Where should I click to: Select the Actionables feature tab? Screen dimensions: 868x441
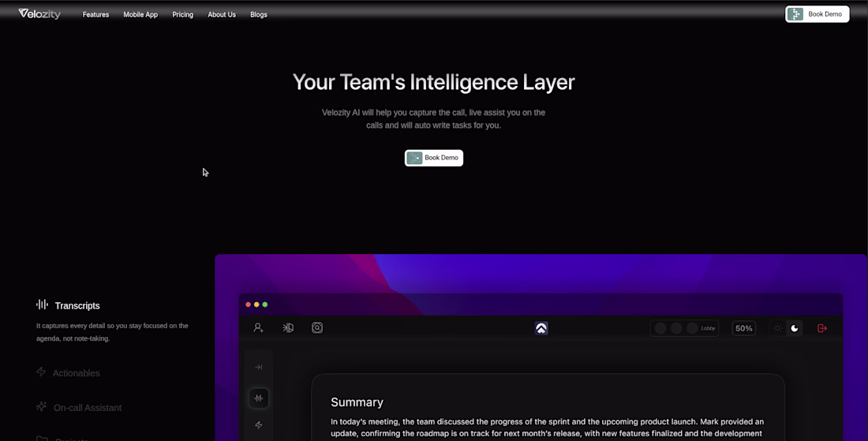(x=77, y=373)
